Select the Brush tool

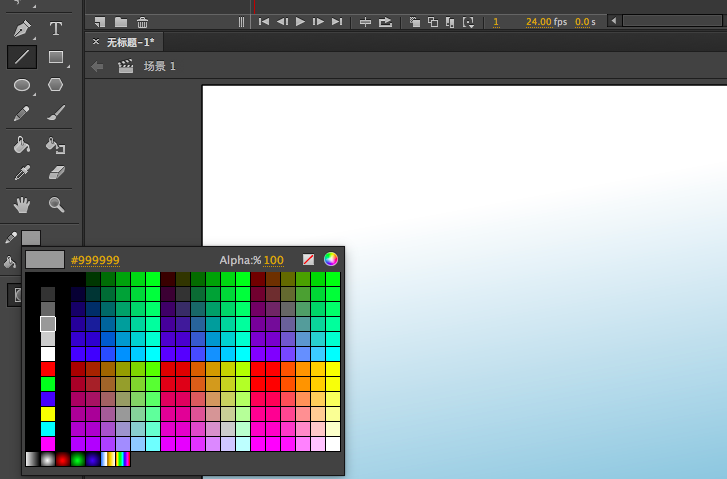[x=56, y=113]
